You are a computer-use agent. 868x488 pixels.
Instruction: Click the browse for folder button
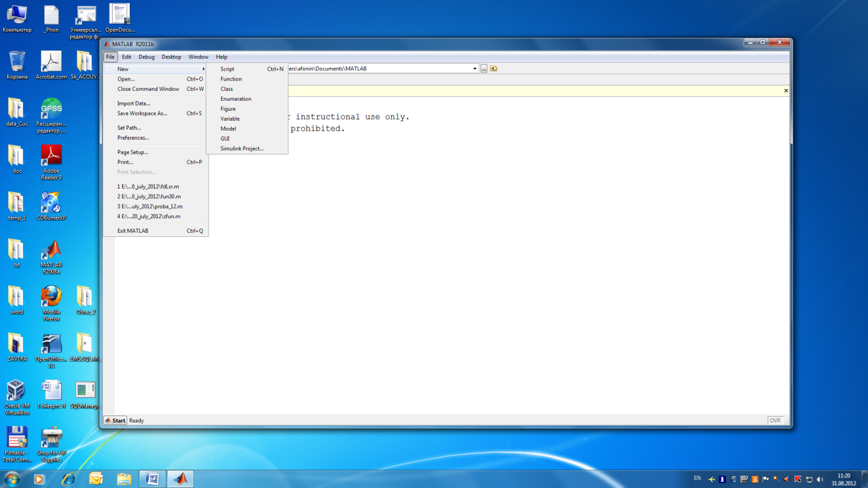(484, 69)
